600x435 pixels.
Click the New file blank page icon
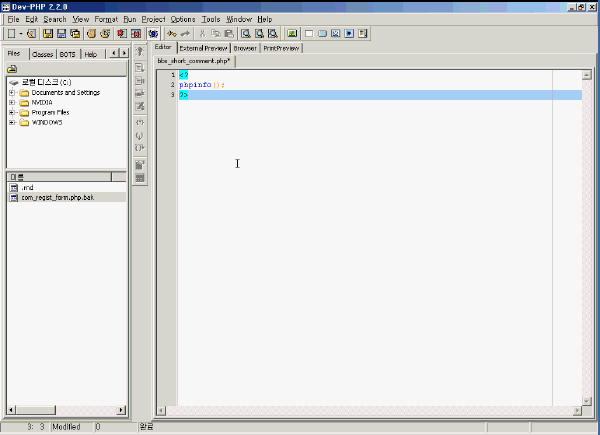pos(11,34)
